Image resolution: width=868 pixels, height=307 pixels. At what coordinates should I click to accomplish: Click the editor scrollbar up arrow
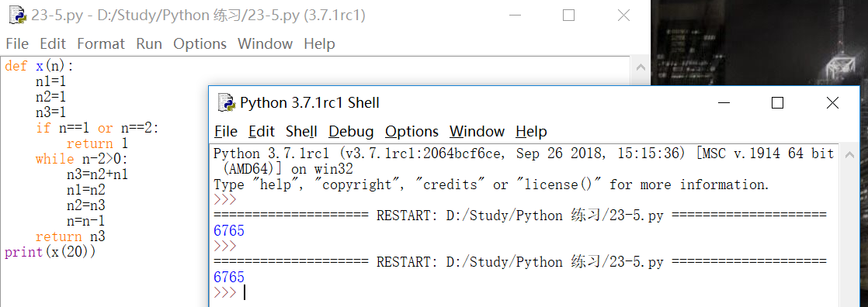pyautogui.click(x=640, y=67)
